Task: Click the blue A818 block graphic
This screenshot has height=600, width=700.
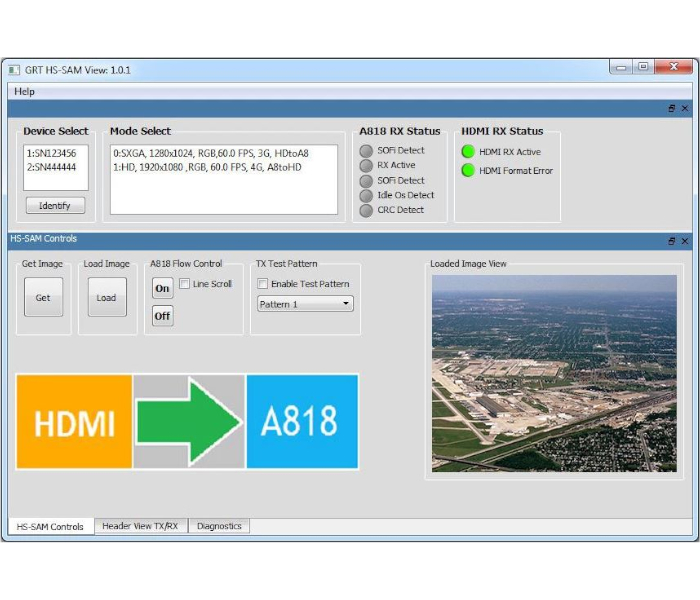Action: (x=302, y=422)
